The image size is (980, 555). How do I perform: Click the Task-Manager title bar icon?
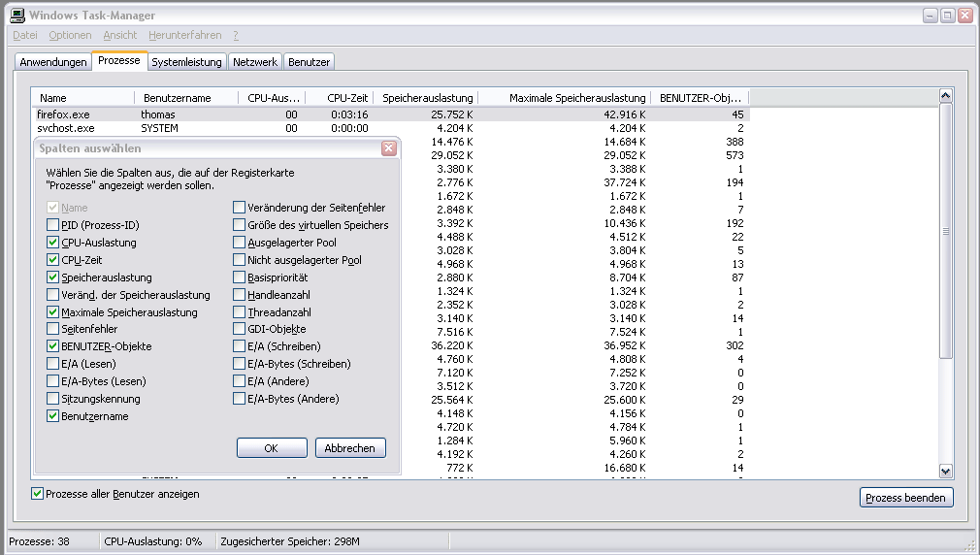[16, 16]
